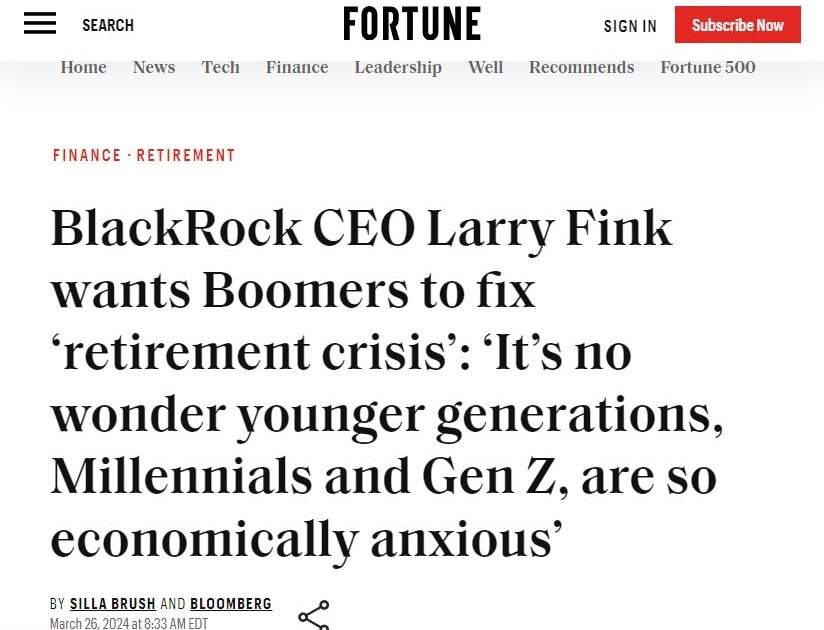Viewport: 824px width, 630px height.
Task: Click the Search label in the header
Action: [x=107, y=25]
